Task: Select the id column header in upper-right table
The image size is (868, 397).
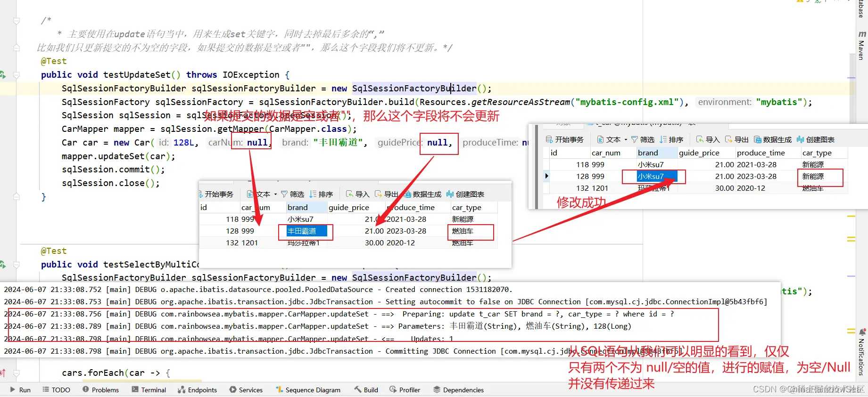Action: pos(570,153)
